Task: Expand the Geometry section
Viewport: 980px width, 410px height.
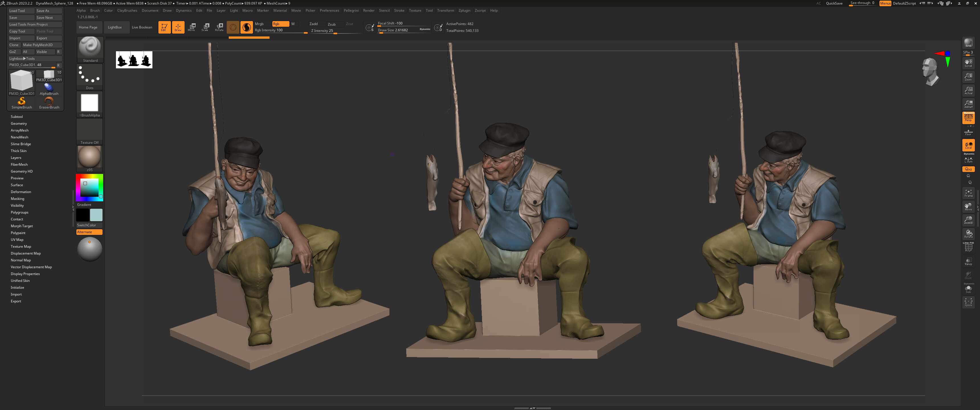Action: (x=19, y=124)
